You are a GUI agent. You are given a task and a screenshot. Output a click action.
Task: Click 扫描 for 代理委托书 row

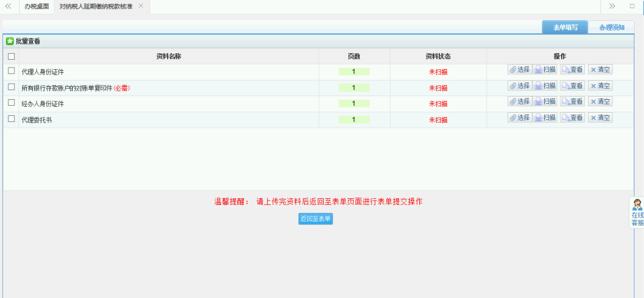pyautogui.click(x=545, y=118)
